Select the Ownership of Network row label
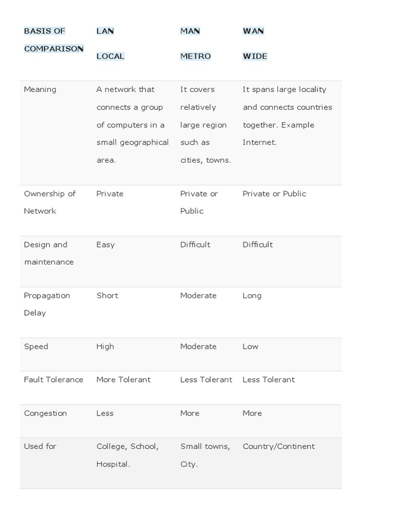 [x=49, y=202]
